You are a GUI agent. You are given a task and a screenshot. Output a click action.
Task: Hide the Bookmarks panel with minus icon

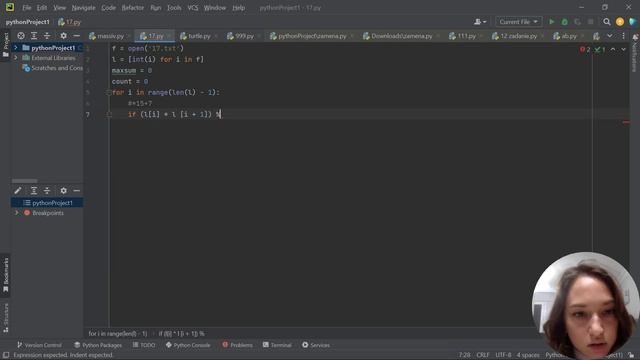[x=76, y=191]
